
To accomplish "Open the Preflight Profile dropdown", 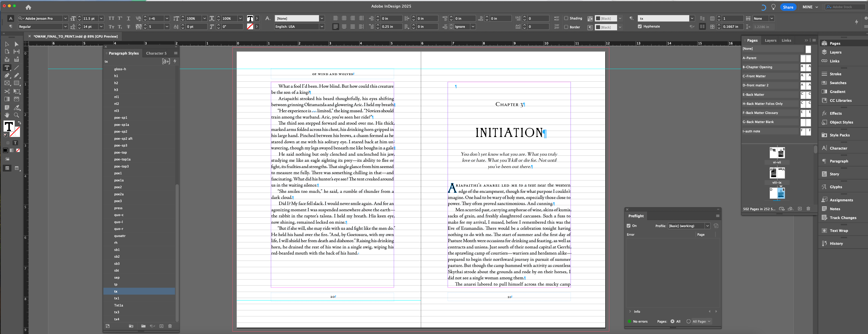I will pos(707,226).
